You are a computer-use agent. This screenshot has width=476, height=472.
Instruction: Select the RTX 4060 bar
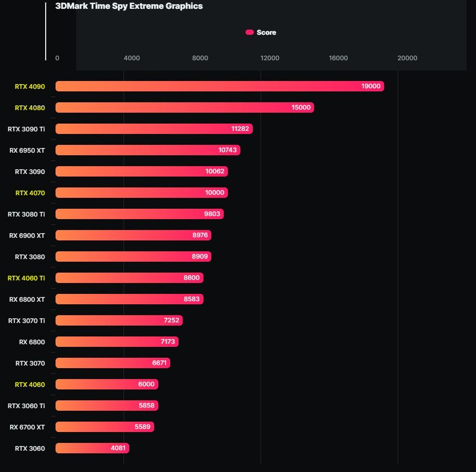coord(107,384)
